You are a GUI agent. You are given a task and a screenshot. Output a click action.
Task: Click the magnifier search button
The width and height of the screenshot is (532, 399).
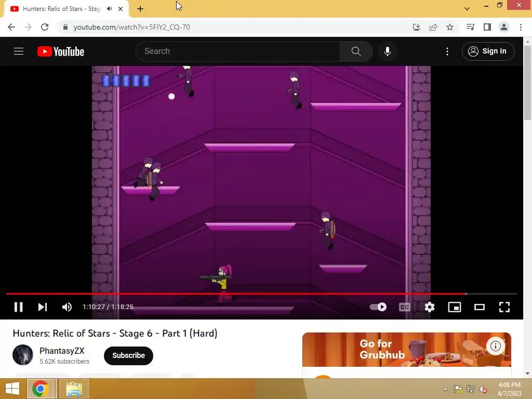[x=356, y=51]
